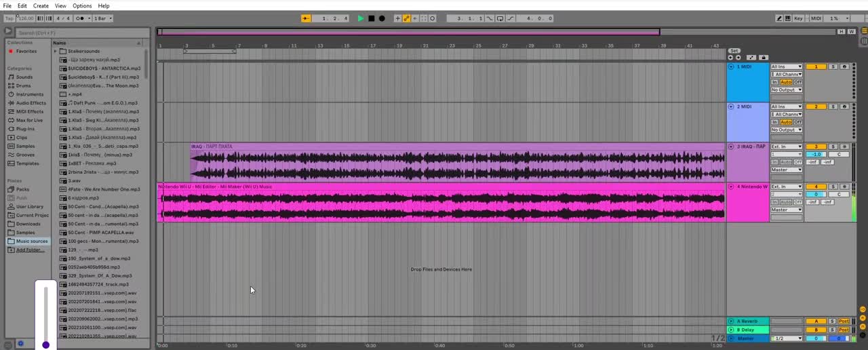This screenshot has width=868, height=350.
Task: Open the Options menu
Action: point(82,5)
